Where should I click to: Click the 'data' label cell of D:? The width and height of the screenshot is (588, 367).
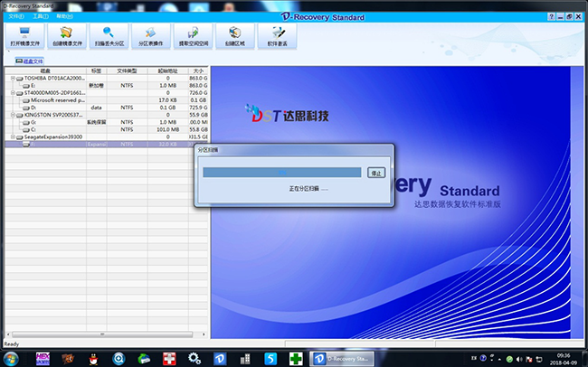(97, 108)
